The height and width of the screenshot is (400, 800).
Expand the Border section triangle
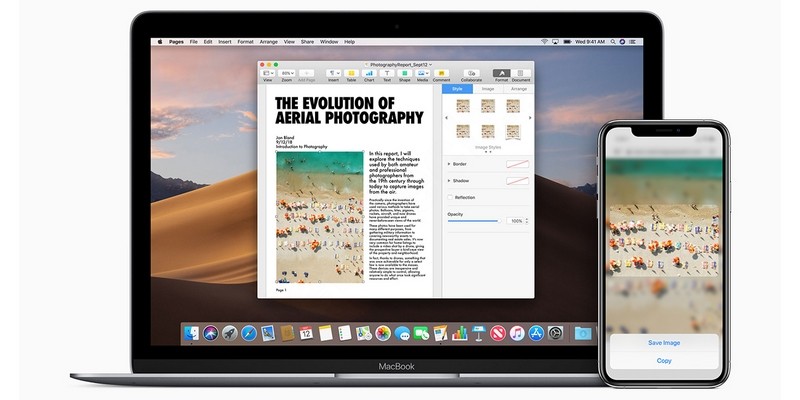[x=449, y=164]
